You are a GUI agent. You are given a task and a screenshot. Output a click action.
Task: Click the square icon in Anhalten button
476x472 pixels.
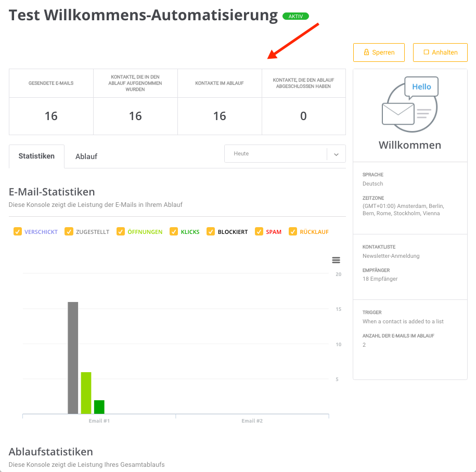click(x=426, y=52)
